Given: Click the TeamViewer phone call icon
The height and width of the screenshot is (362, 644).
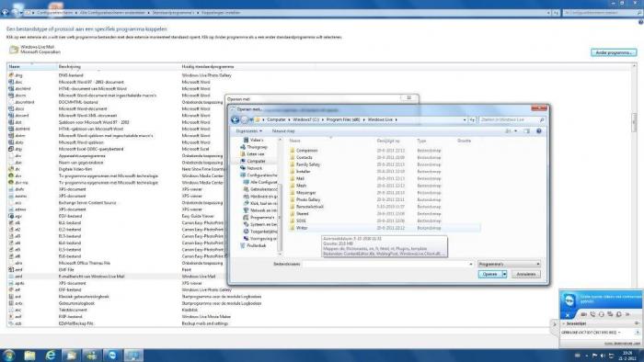Looking at the screenshot, I should click(592, 314).
